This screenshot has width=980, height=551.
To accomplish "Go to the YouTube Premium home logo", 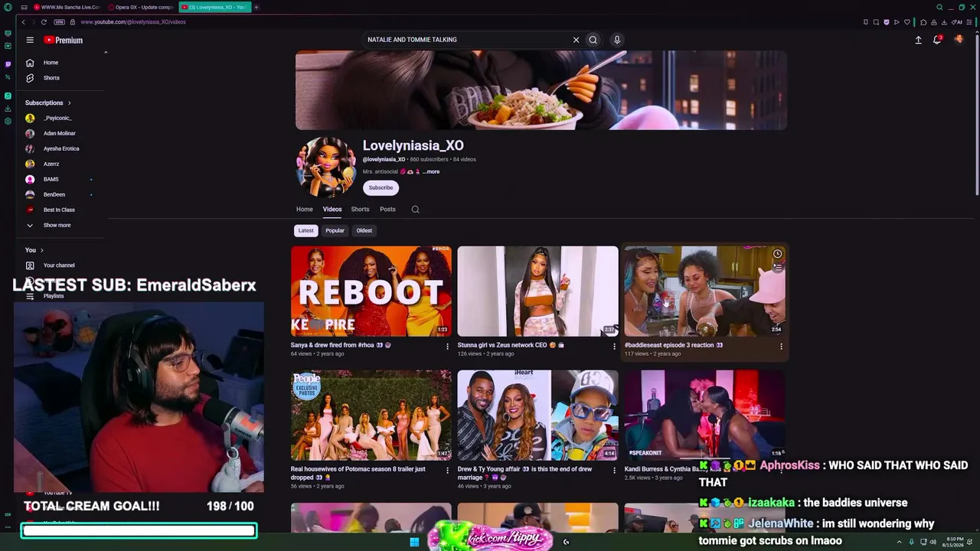I will [63, 40].
